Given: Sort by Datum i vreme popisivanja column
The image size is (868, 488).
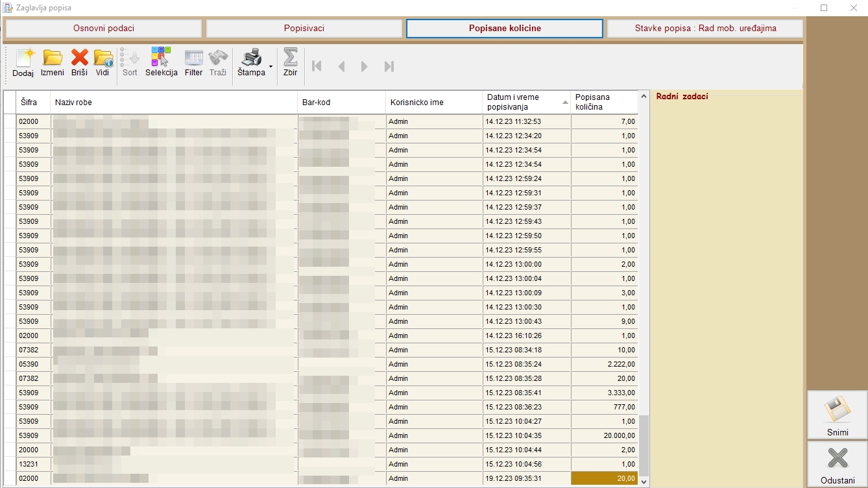Looking at the screenshot, I should [x=526, y=102].
